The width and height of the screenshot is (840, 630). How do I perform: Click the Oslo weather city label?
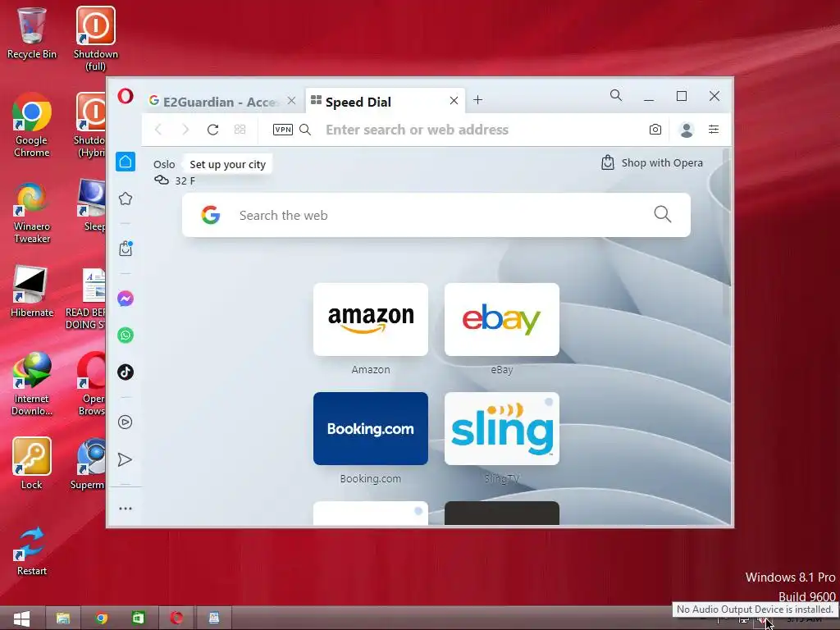[x=164, y=164]
